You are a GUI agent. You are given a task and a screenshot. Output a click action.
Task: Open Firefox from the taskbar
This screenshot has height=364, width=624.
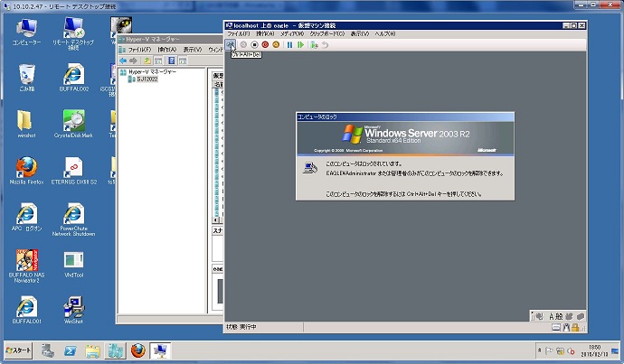(x=138, y=350)
